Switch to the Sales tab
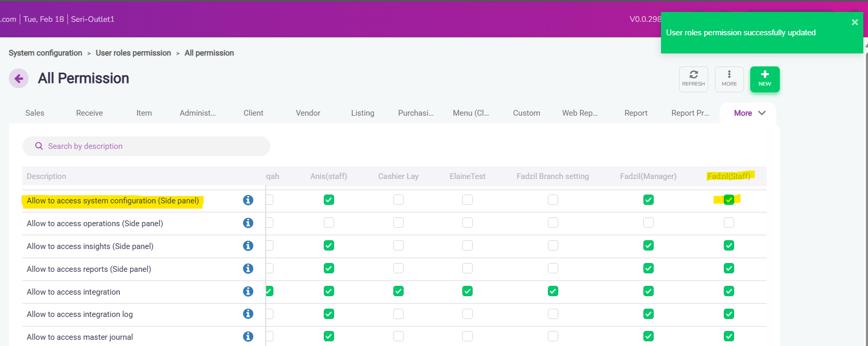 coord(35,113)
